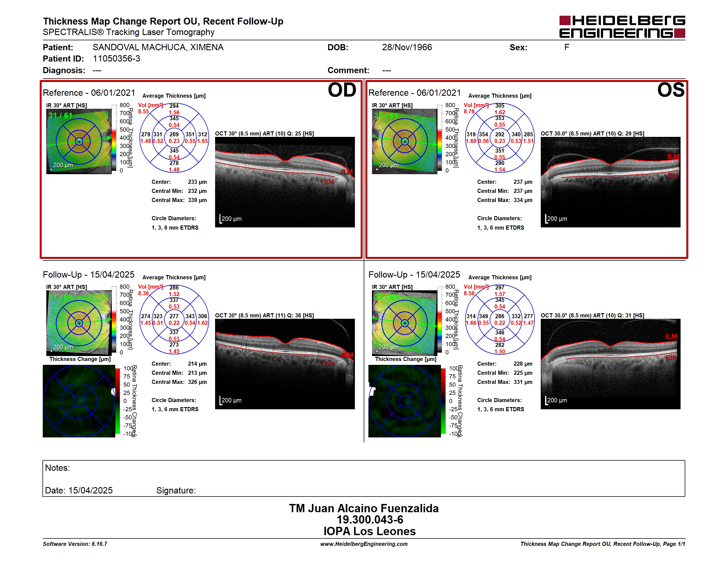Image resolution: width=728 pixels, height=563 pixels.
Task: Click the IOPA Los Leones text
Action: [x=369, y=531]
